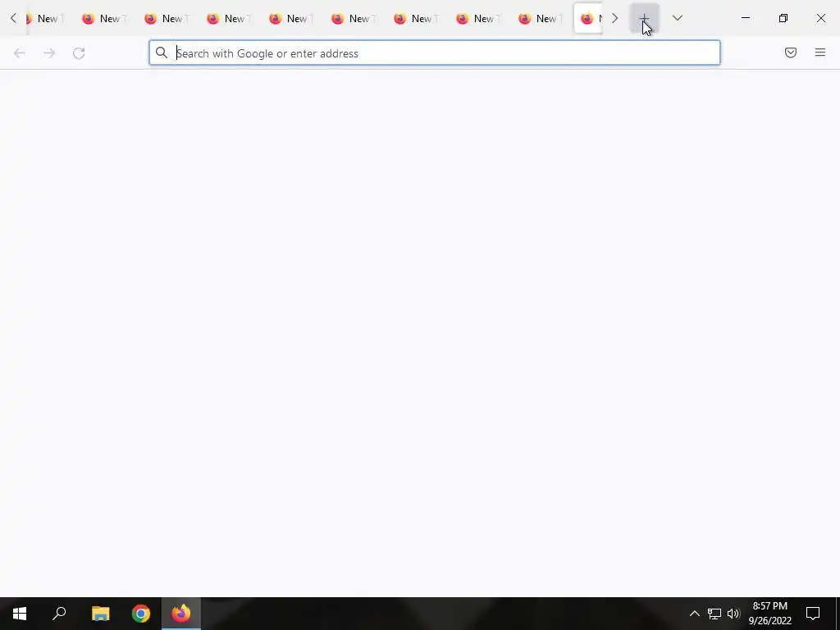Screen dimensions: 840x630
Task: Go forward one page
Action: tap(49, 53)
